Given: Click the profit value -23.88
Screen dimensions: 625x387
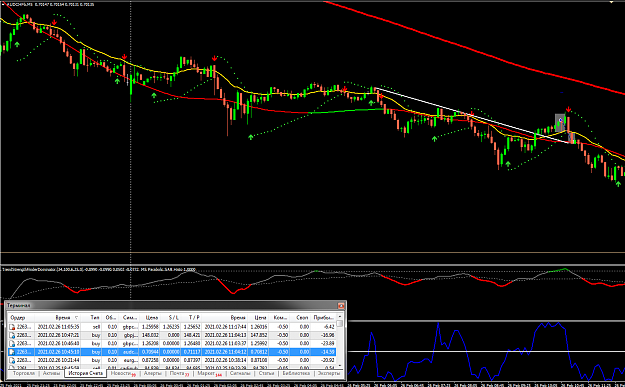Looking at the screenshot, I should [x=328, y=344].
